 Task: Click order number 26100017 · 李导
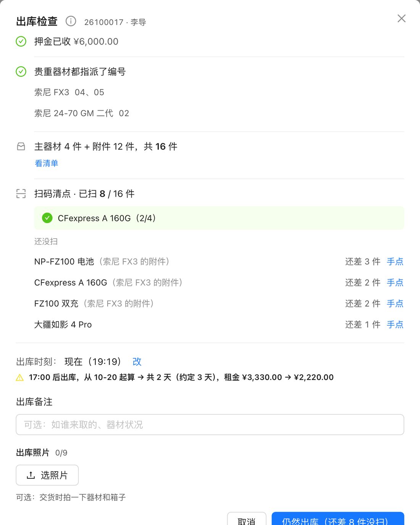click(115, 22)
